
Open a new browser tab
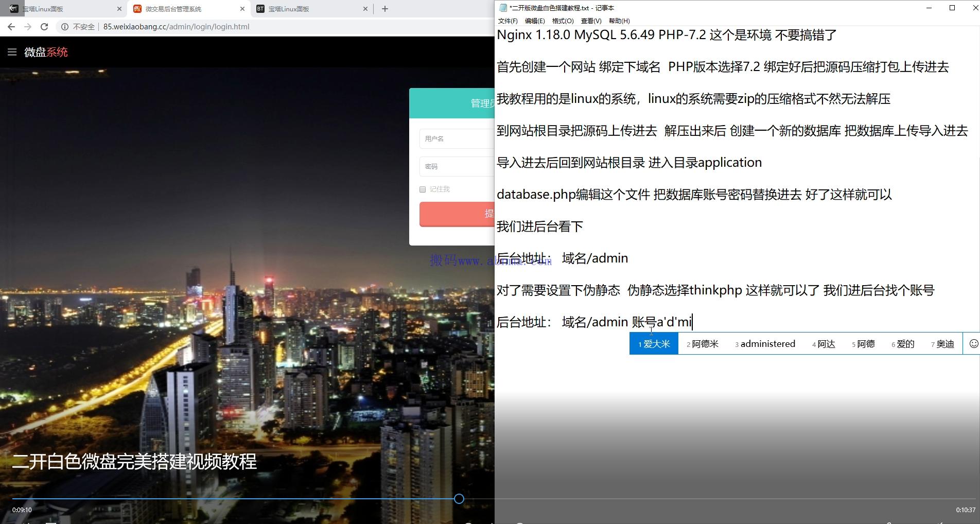click(385, 9)
